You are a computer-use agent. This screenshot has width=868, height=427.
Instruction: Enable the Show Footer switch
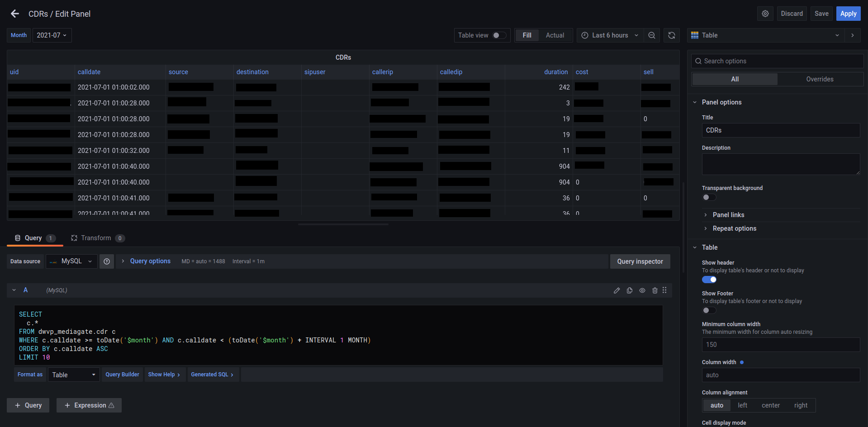point(709,310)
